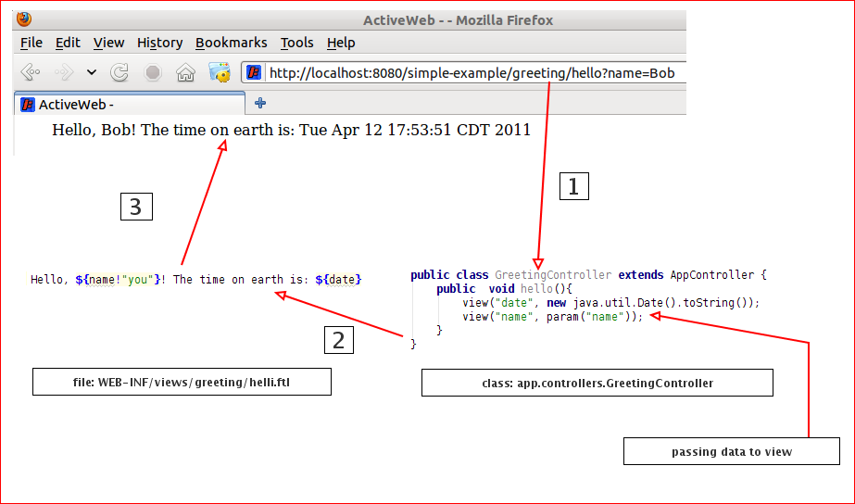
Task: Open the navigation history dropdown arrow
Action: click(x=92, y=72)
